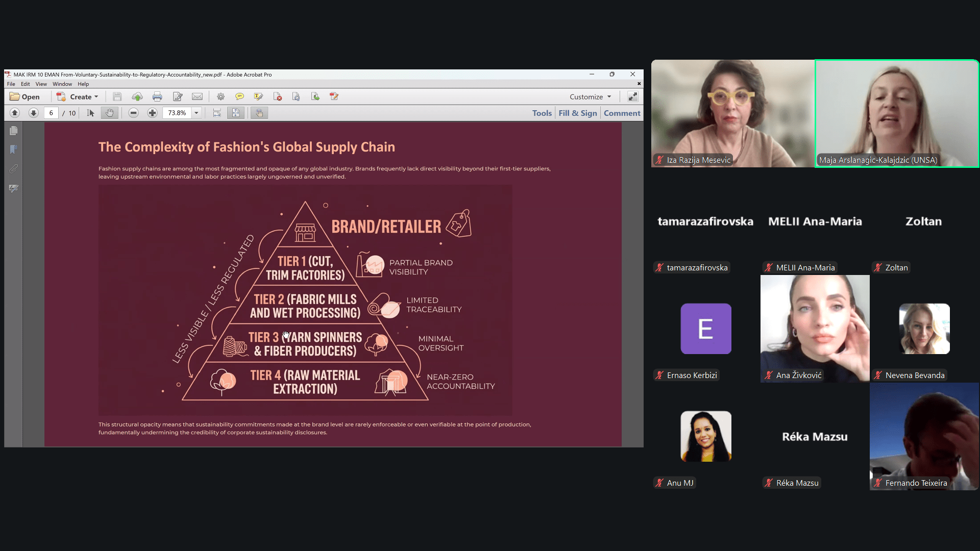Image resolution: width=980 pixels, height=551 pixels.
Task: Go to previous page arrow
Action: (x=15, y=113)
